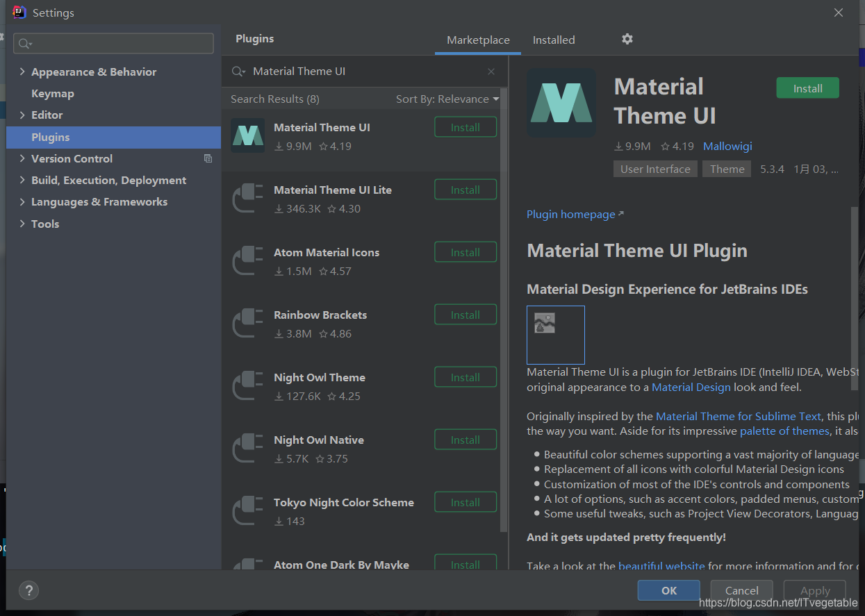
Task: Click the Night Owl Native plug icon
Action: [x=247, y=448]
